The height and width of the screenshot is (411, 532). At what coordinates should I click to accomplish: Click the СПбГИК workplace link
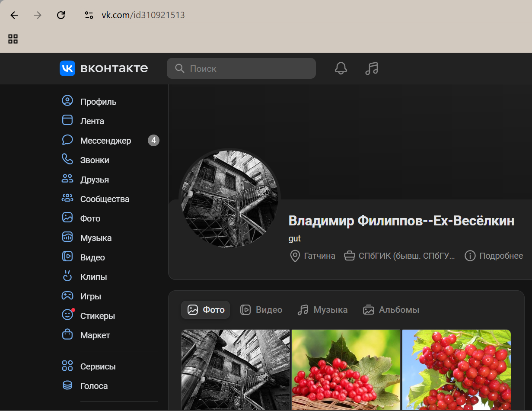pyautogui.click(x=400, y=256)
